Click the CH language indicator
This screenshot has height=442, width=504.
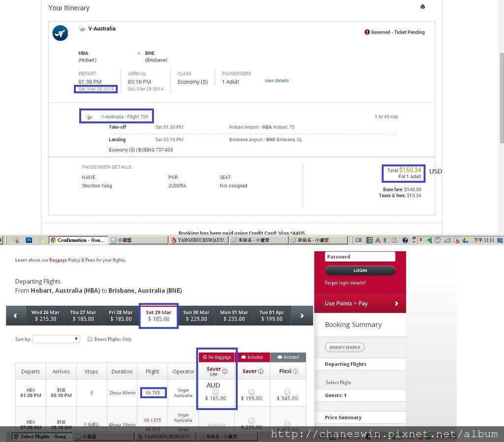click(358, 240)
